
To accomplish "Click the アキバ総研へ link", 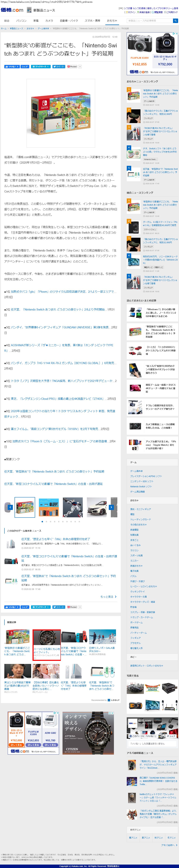I will pos(169,845).
